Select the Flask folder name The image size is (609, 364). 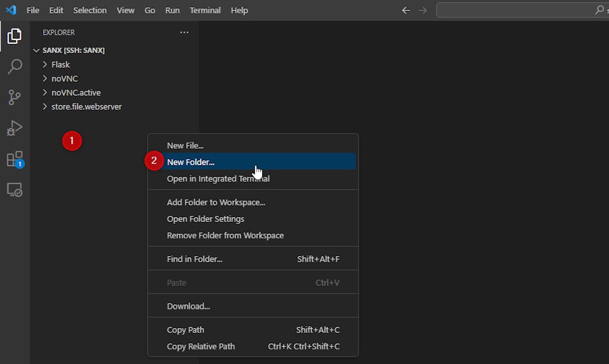[x=60, y=65]
